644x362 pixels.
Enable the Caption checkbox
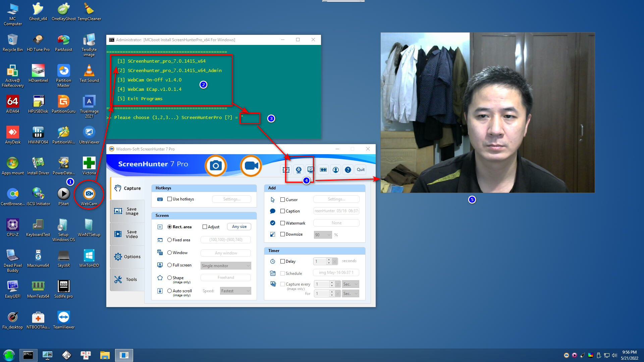tap(282, 211)
